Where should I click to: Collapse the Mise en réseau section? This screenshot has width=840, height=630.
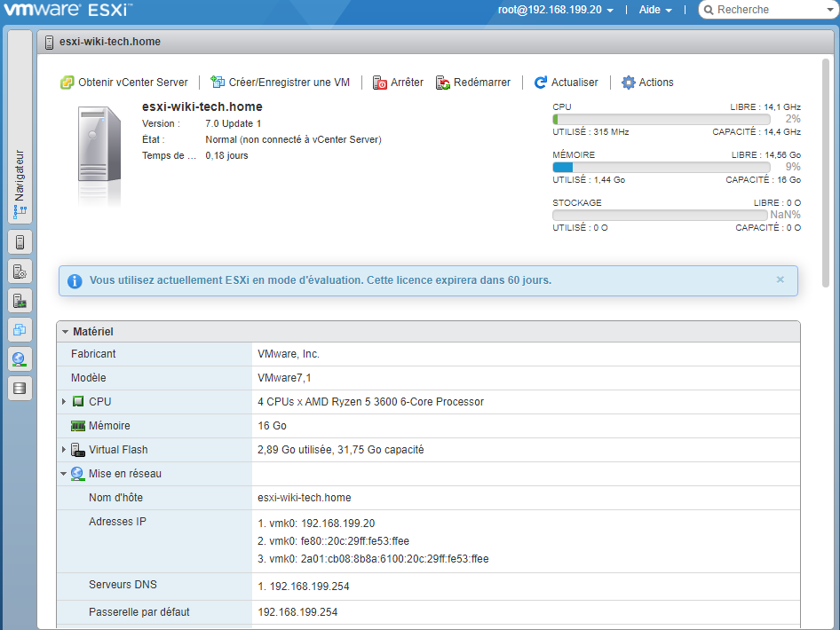(64, 474)
